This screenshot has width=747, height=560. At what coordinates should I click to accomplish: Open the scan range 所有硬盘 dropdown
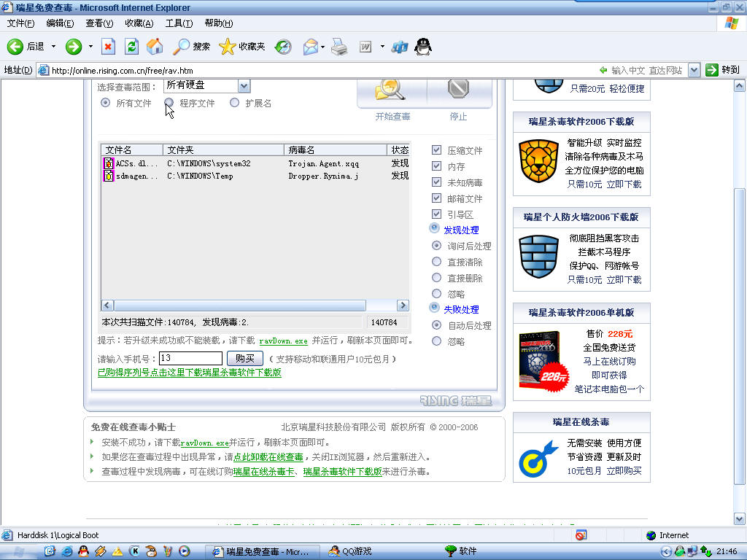point(244,86)
